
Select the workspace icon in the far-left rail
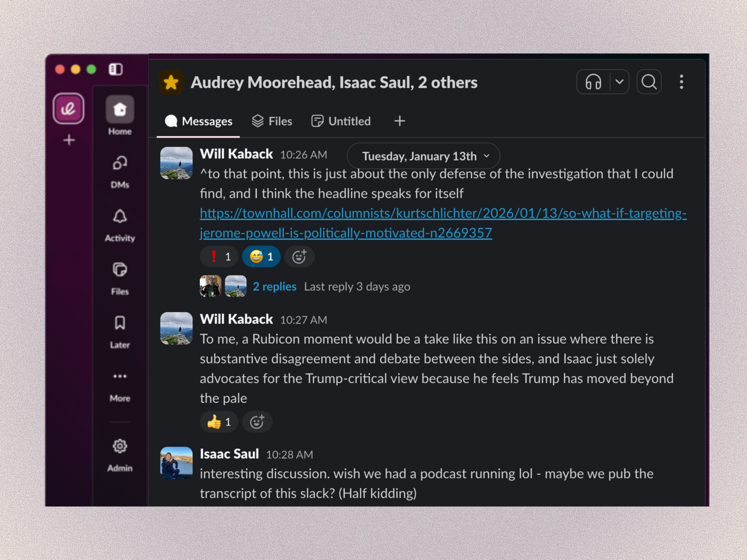click(x=68, y=109)
